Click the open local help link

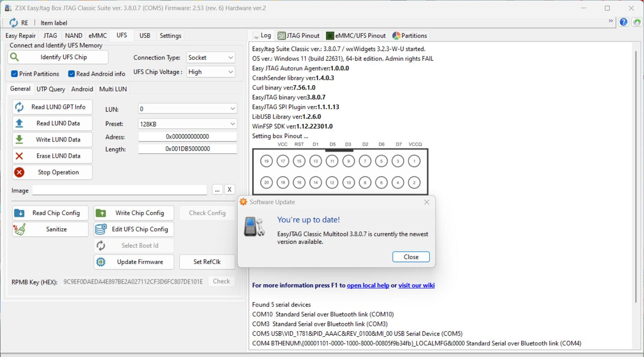point(368,285)
